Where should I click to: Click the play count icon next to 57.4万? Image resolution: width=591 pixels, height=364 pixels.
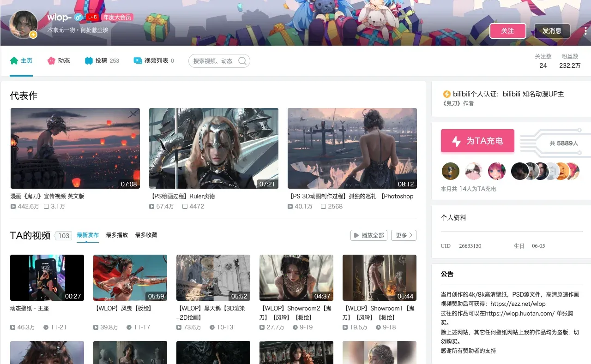pos(151,207)
